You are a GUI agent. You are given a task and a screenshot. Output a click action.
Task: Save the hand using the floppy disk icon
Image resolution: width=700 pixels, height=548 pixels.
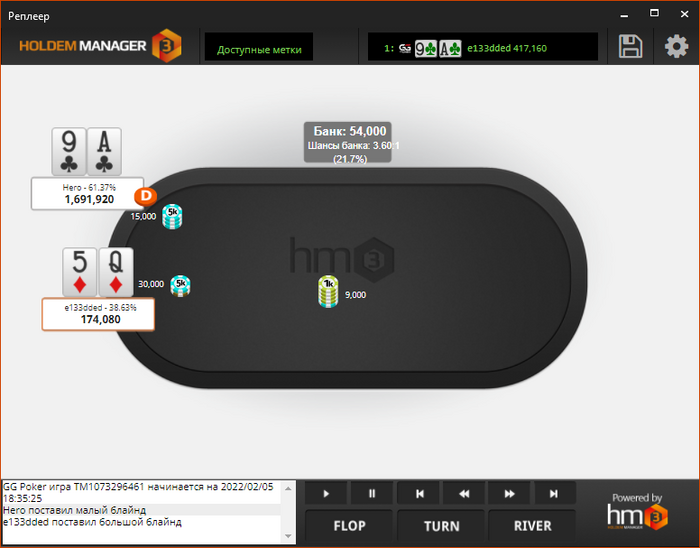(x=630, y=46)
